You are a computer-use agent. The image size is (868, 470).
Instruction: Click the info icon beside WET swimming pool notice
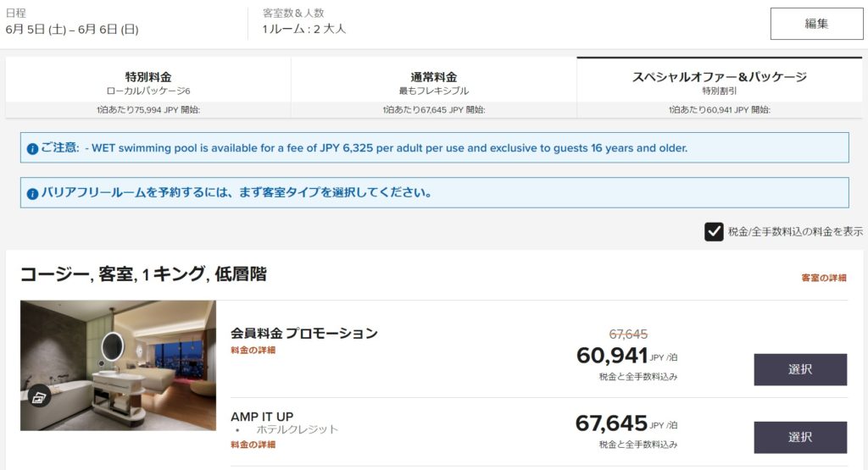point(32,148)
